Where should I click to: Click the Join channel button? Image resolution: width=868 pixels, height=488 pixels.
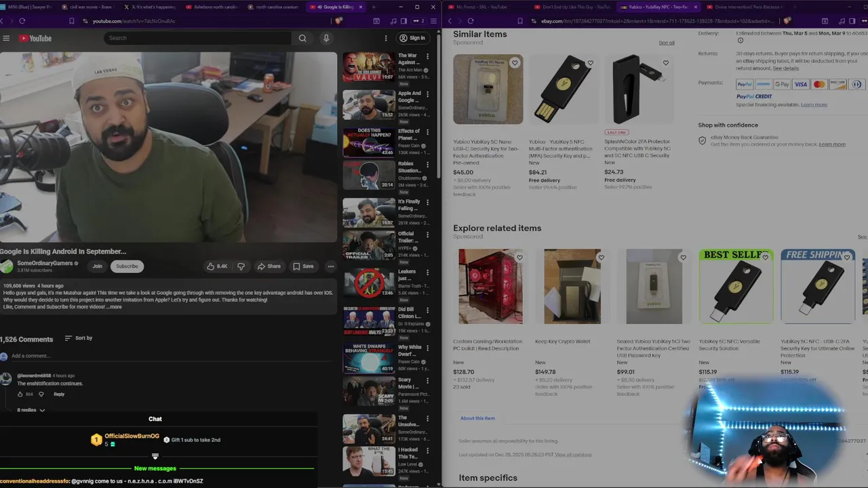pos(97,266)
